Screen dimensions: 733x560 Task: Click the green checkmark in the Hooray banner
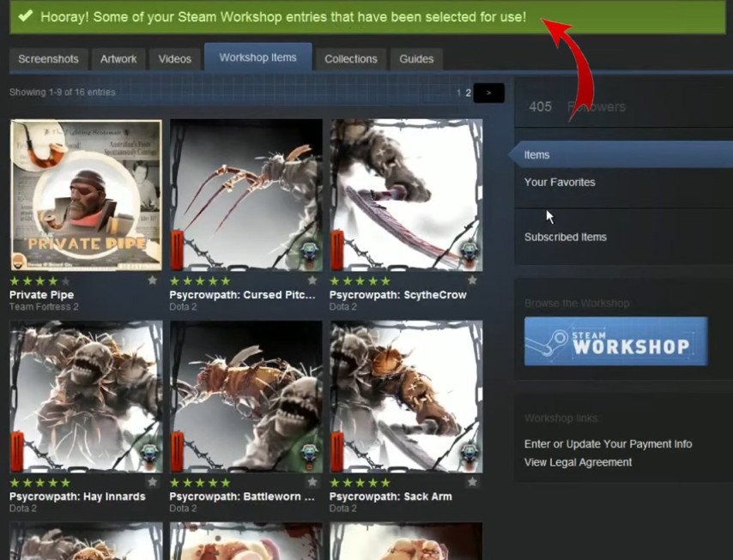[x=27, y=15]
